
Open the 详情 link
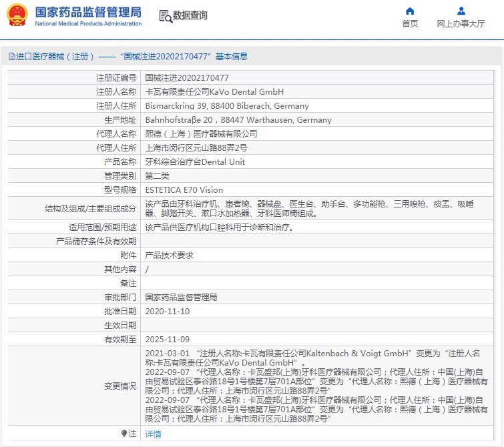coord(154,434)
